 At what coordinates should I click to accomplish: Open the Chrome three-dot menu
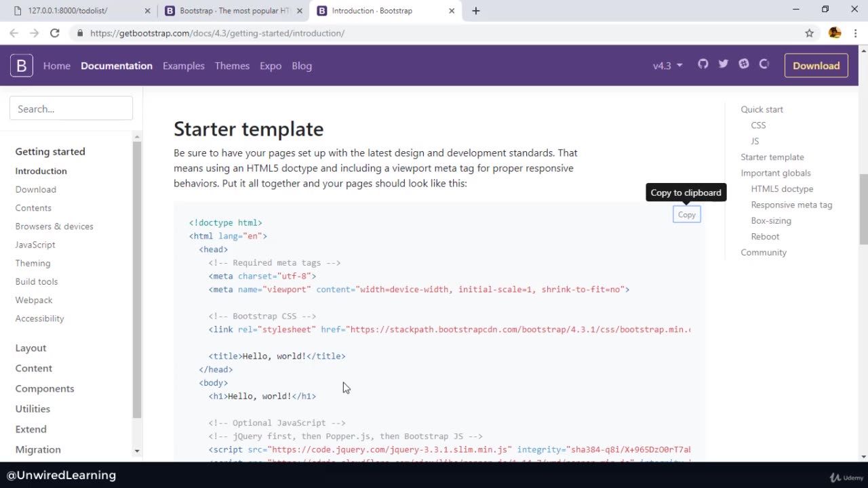[855, 33]
